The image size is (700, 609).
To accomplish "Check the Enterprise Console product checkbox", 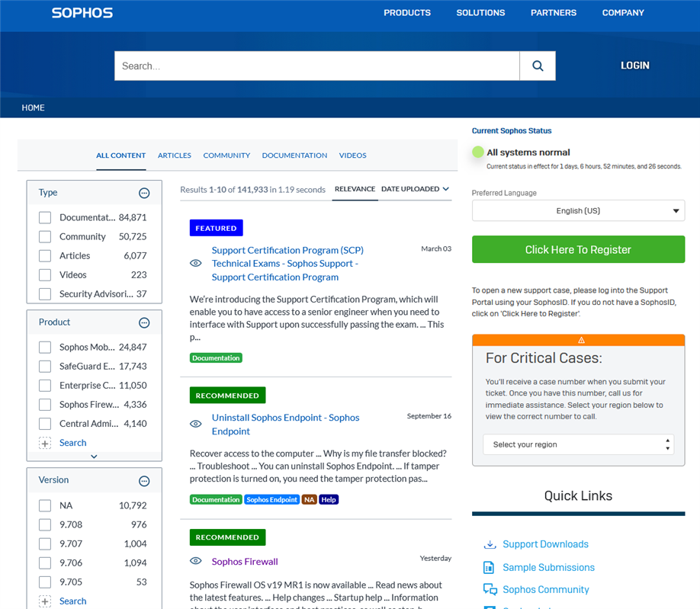I will pyautogui.click(x=45, y=386).
